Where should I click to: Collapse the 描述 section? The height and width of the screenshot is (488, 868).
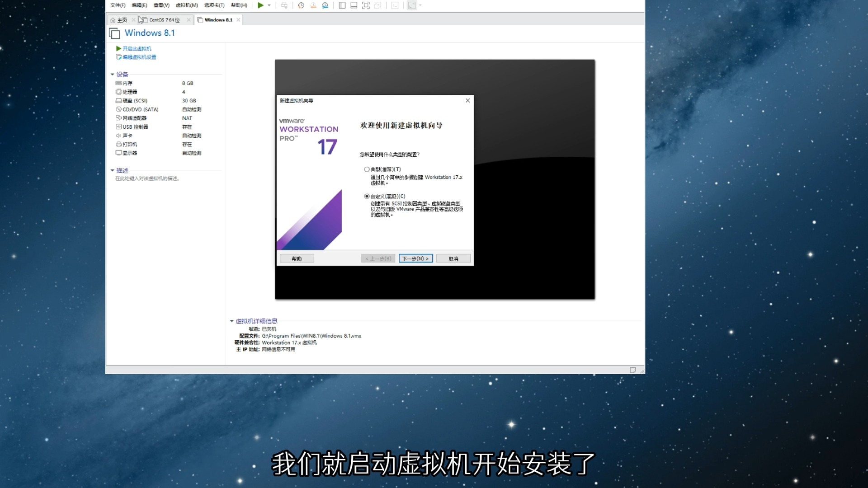[x=113, y=170]
